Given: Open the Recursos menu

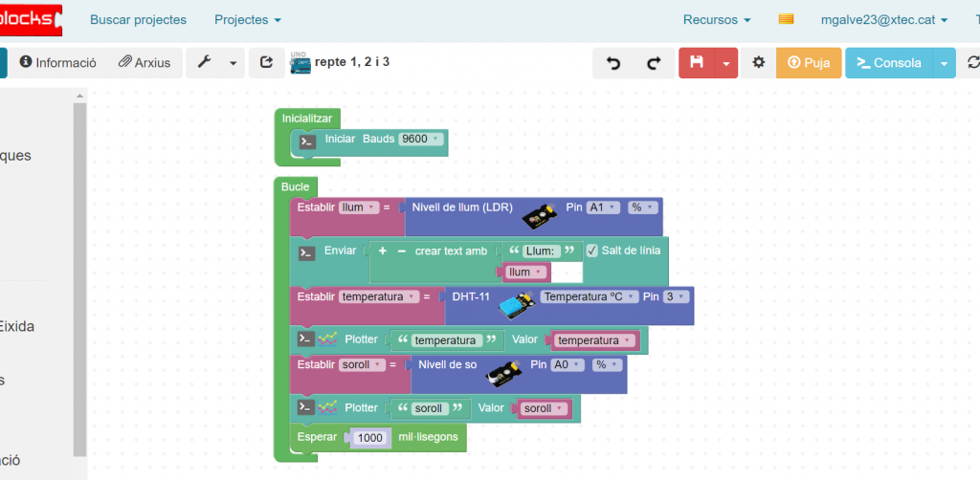Looking at the screenshot, I should click(x=717, y=19).
